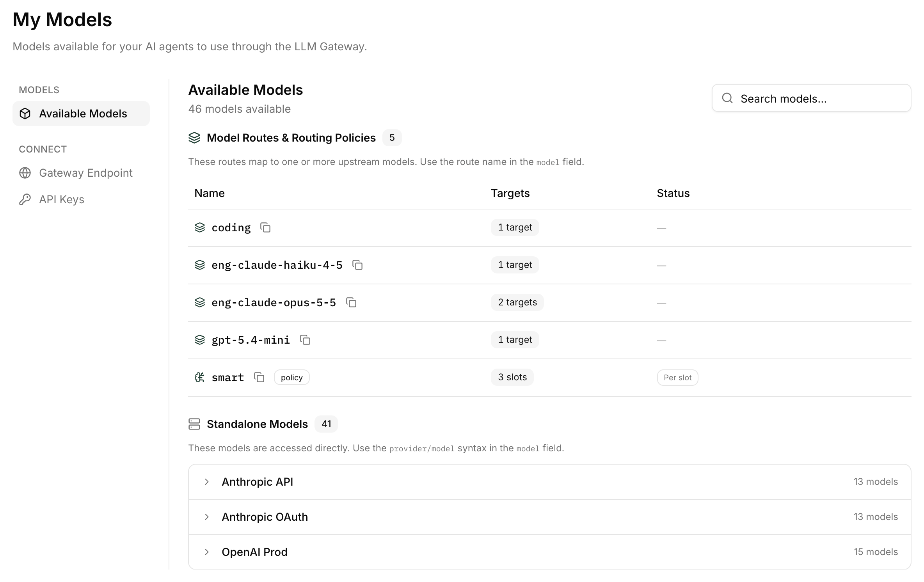Click gpt-5.4-mini's 1 target badge
Screen dimensions: 924x582
point(515,340)
